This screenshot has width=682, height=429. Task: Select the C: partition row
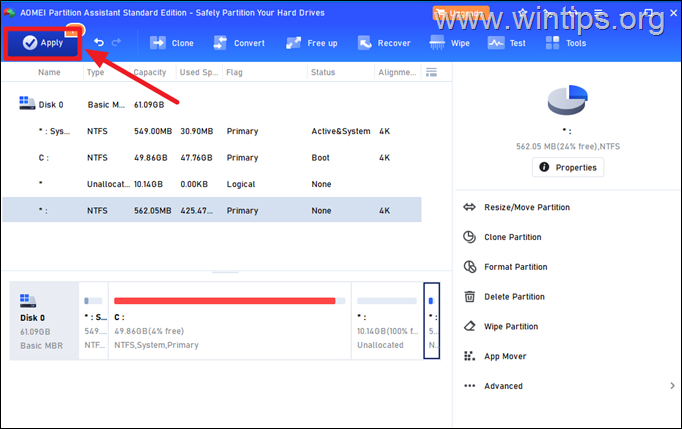coord(212,158)
